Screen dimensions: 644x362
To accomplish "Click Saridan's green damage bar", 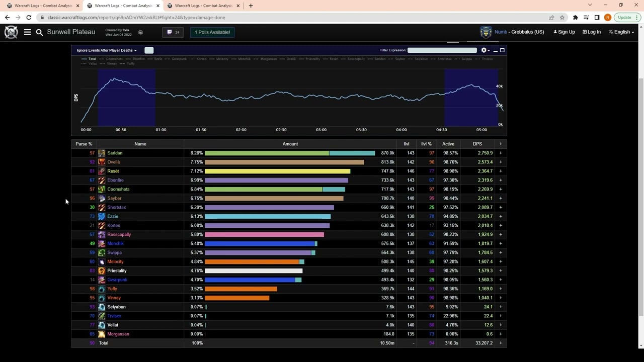I will coord(267,153).
